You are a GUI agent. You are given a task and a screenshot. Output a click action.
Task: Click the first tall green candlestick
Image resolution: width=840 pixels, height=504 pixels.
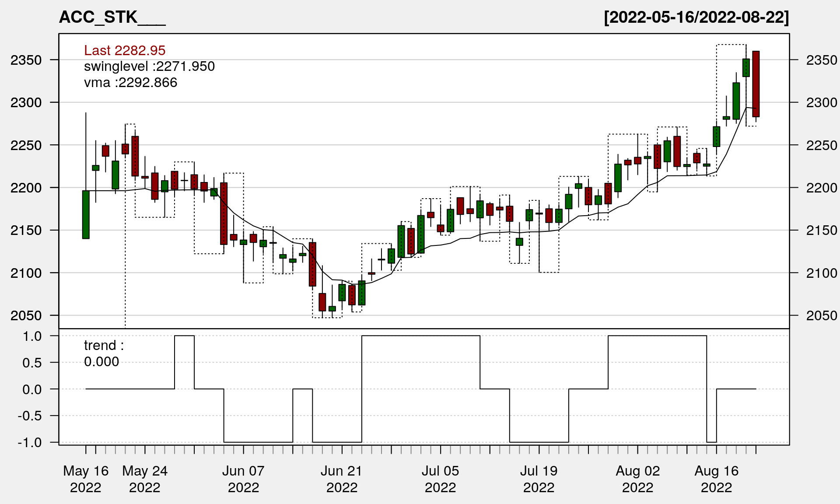tap(86, 214)
